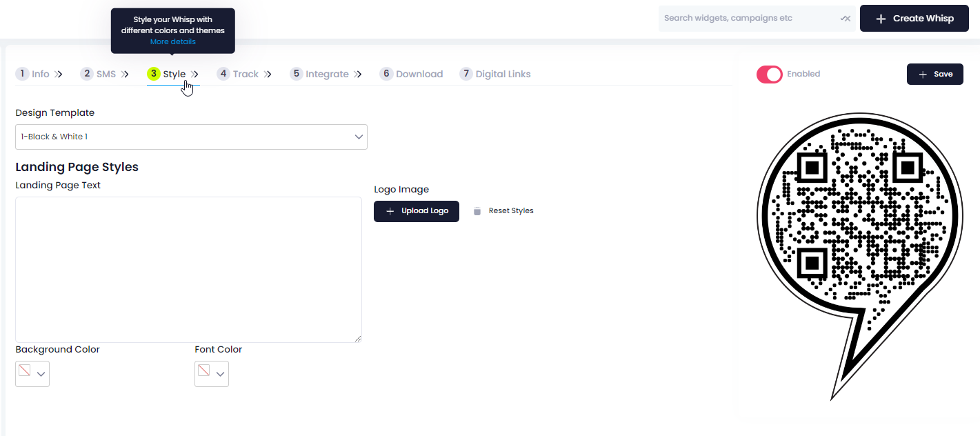Click the Upload Logo button
980x436 pixels.
[x=417, y=211]
